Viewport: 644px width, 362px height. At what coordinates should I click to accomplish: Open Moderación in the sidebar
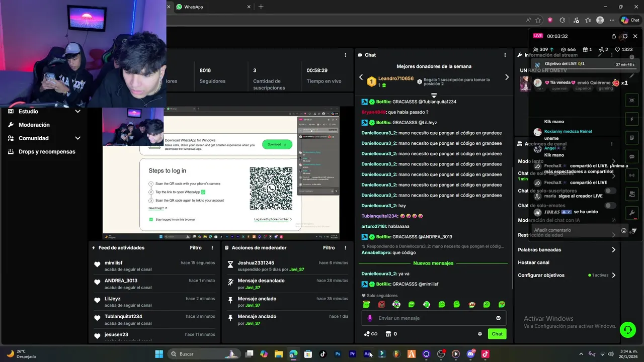(x=34, y=125)
